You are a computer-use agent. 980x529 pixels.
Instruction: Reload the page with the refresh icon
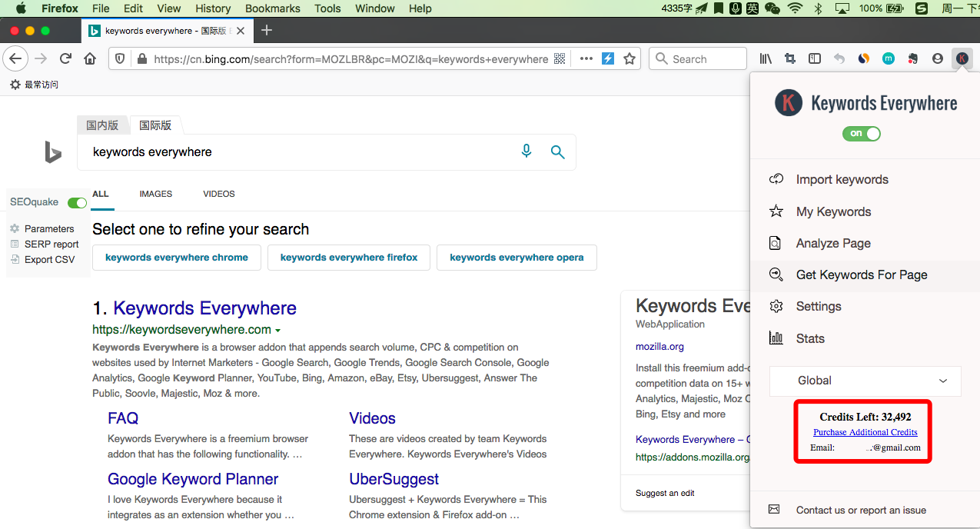click(x=66, y=58)
